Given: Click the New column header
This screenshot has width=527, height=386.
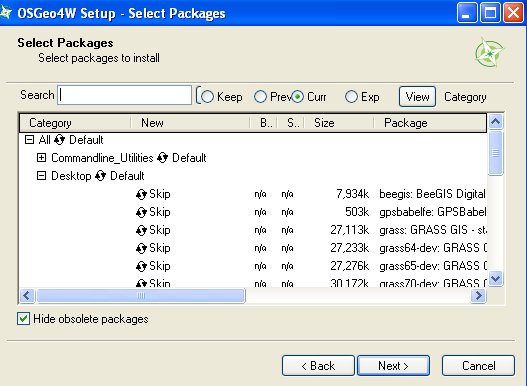Looking at the screenshot, I should [x=190, y=123].
